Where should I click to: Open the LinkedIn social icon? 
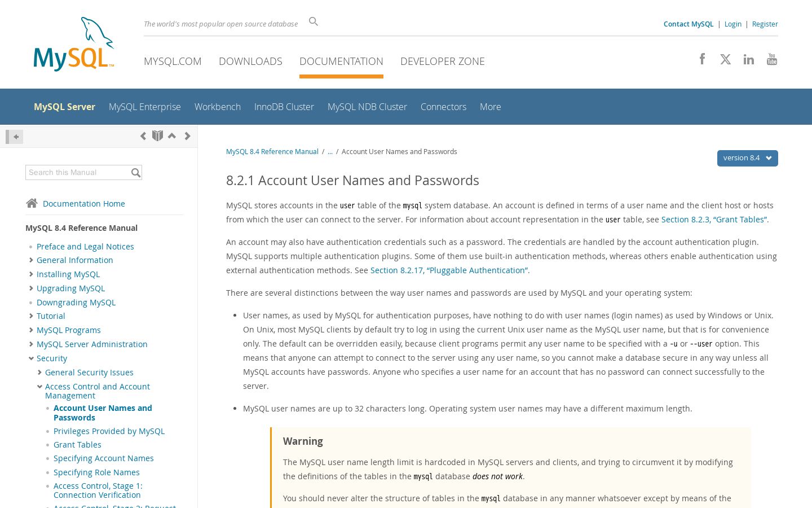pos(749,59)
